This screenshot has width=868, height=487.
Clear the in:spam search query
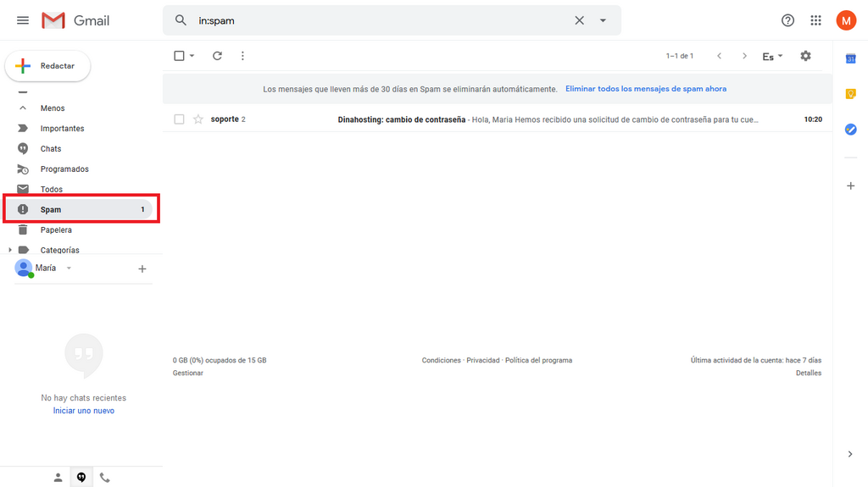[x=579, y=20]
